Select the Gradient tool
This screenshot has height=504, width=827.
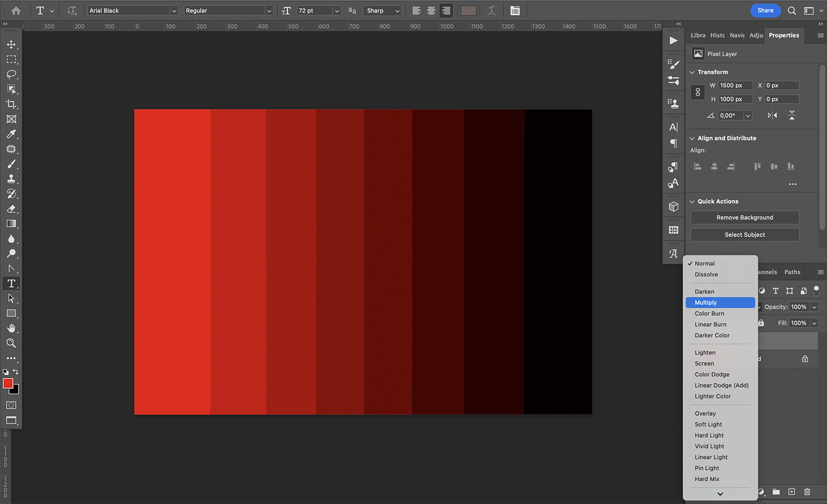[11, 223]
